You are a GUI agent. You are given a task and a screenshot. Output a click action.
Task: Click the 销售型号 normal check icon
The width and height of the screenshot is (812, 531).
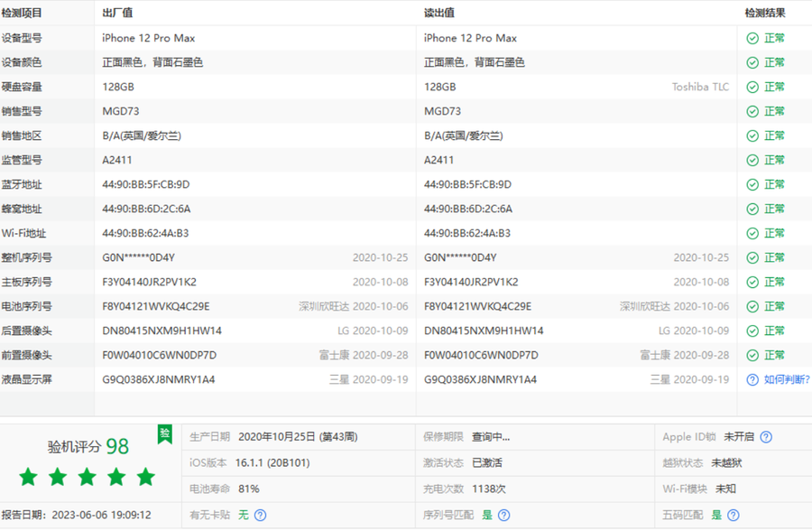point(752,111)
